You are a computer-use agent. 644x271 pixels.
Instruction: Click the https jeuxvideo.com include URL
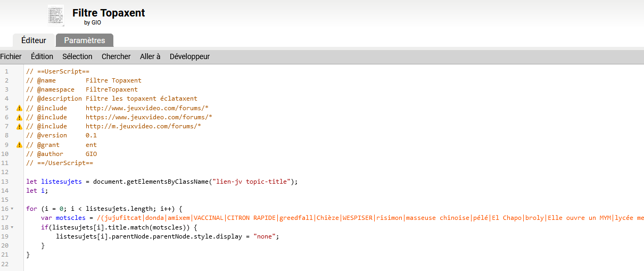(x=148, y=117)
